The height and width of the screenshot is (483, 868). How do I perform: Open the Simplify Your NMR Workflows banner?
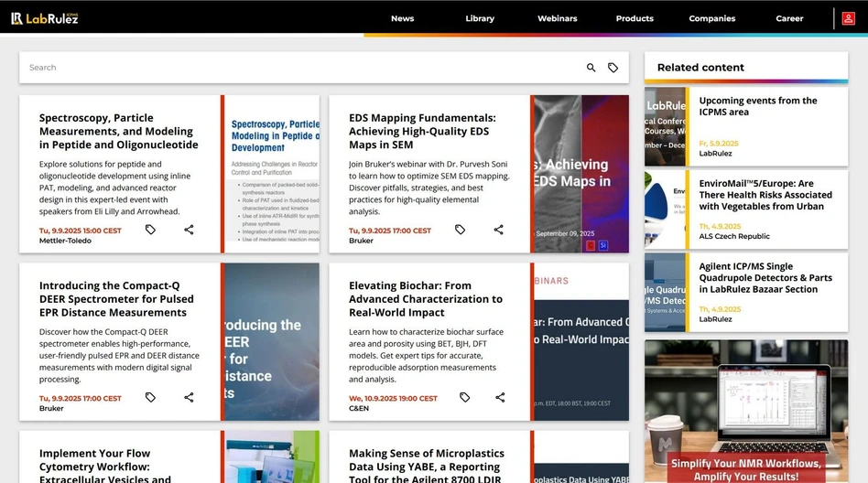coord(746,411)
